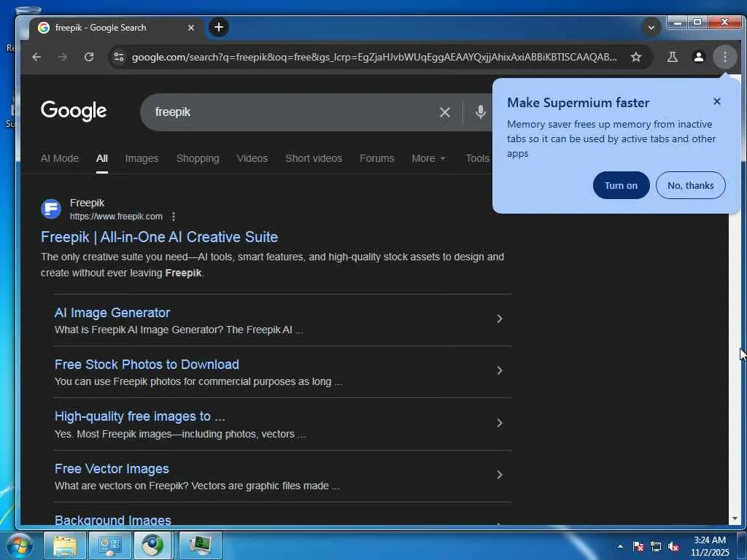Switch to the Shopping tab
The height and width of the screenshot is (560, 747).
tap(198, 158)
